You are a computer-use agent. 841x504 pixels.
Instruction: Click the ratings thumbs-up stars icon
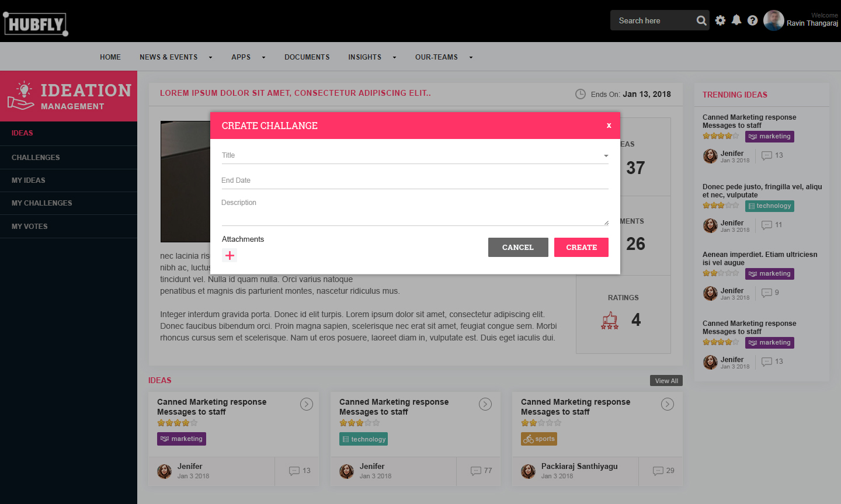pyautogui.click(x=610, y=320)
